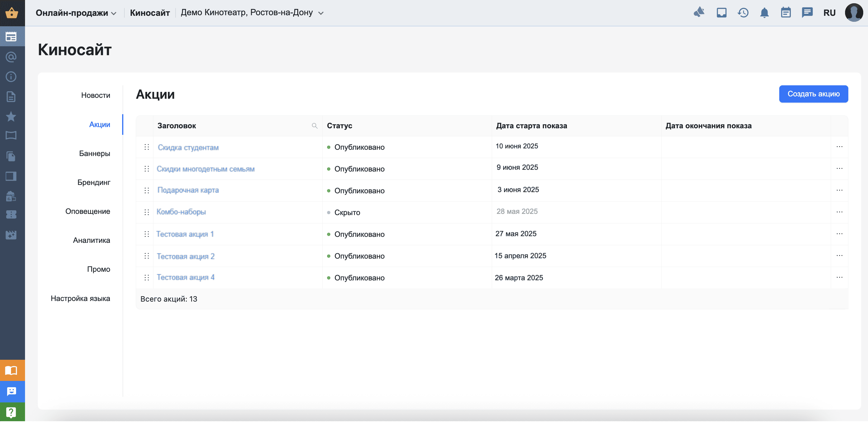Screen dimensions: 868x423
Task: Click drag handle of Тестовая акция 1
Action: point(147,234)
